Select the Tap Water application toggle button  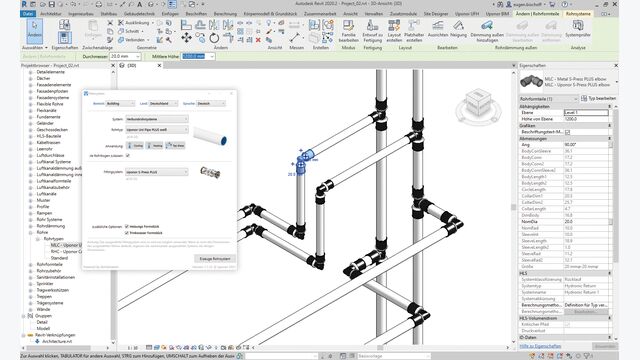(175, 145)
